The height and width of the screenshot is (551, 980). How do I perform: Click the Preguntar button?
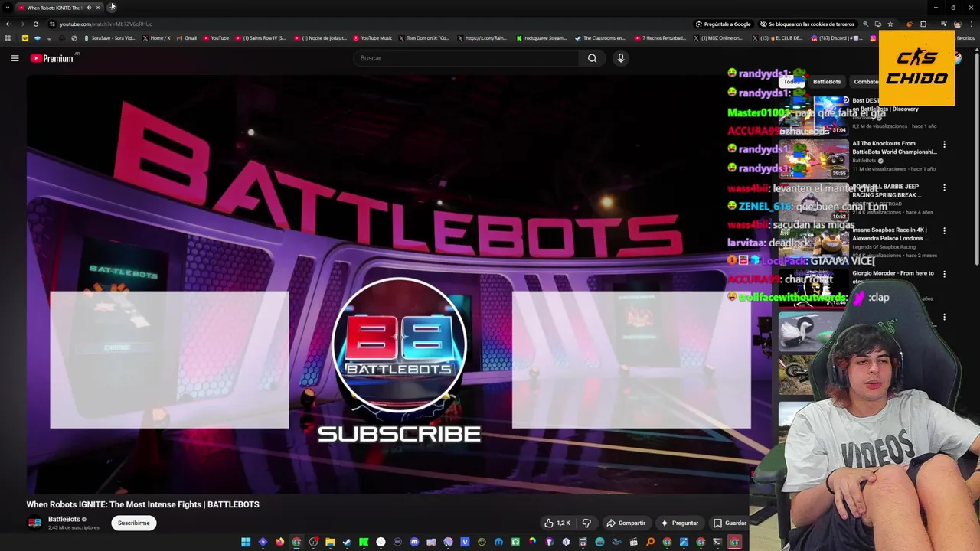pos(679,523)
